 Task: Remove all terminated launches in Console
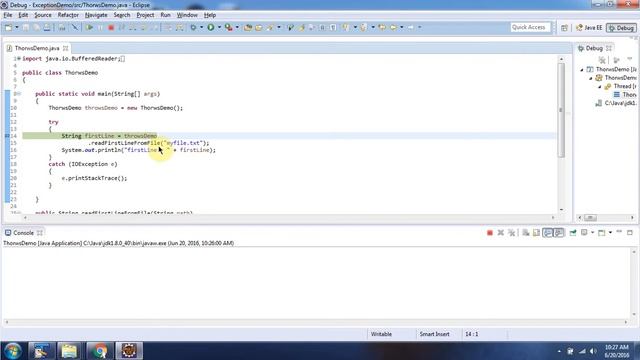click(x=511, y=233)
